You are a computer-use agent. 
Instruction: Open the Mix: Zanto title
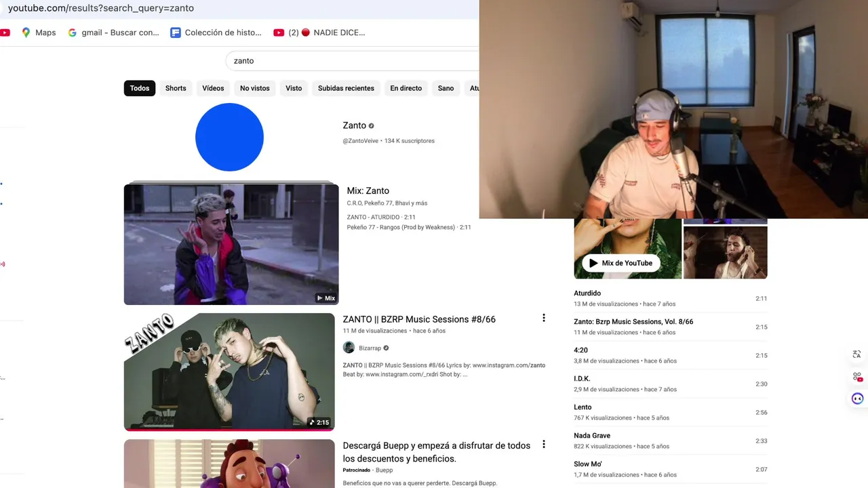click(368, 190)
